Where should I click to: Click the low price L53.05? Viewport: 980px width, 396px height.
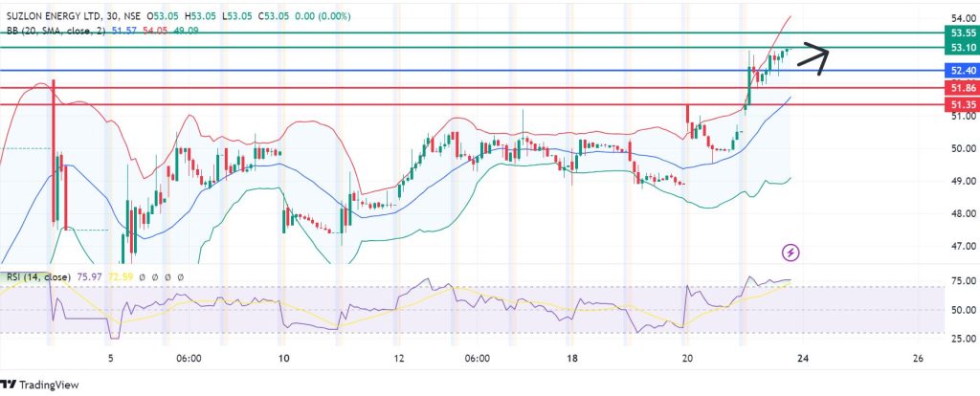tap(238, 18)
